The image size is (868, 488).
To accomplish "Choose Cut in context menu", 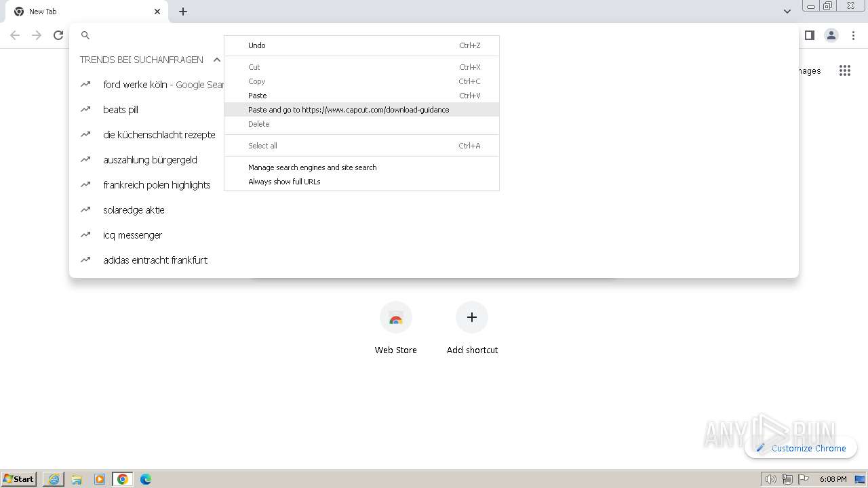I will tap(361, 67).
